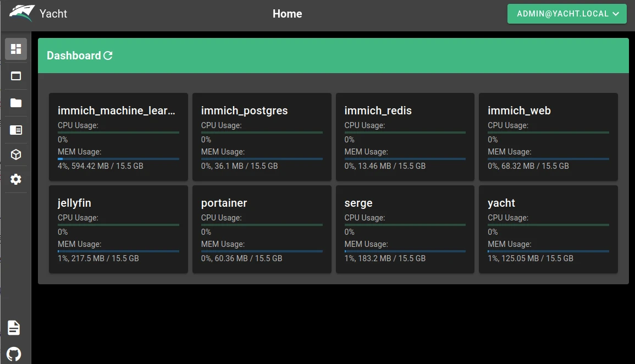635x364 pixels.
Task: Open the immich_web container card
Action: (x=548, y=137)
